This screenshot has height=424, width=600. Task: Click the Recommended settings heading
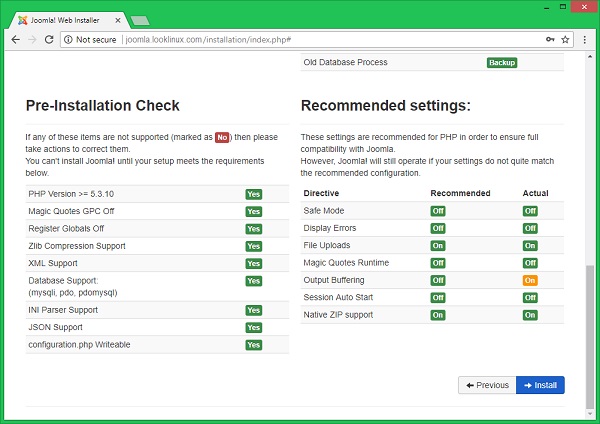[x=386, y=106]
